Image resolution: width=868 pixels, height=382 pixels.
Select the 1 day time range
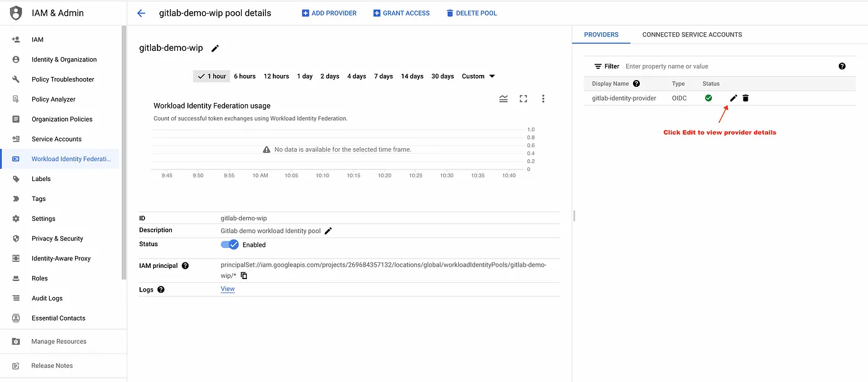(x=304, y=76)
